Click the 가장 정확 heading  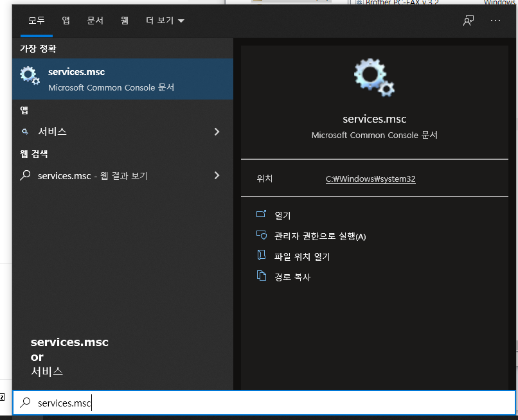tap(38, 49)
